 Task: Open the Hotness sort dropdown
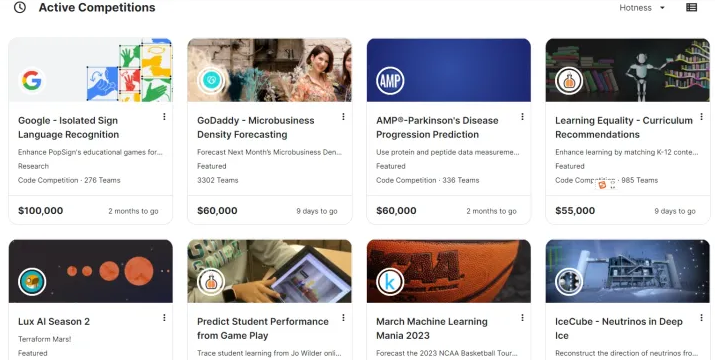coord(642,8)
